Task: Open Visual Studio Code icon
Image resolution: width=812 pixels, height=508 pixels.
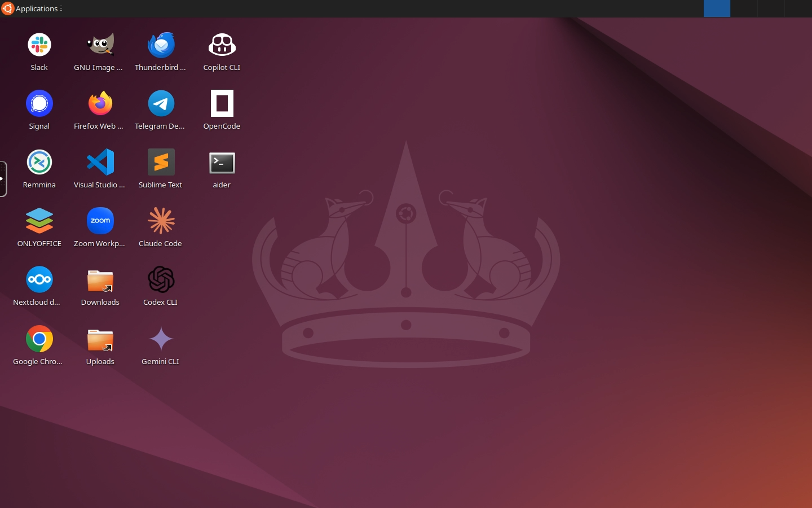Action: 100,163
